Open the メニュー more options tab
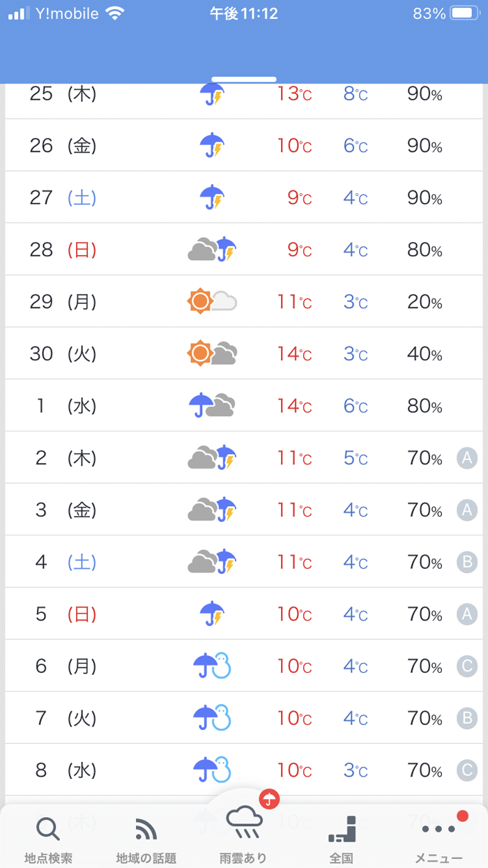 point(439,830)
